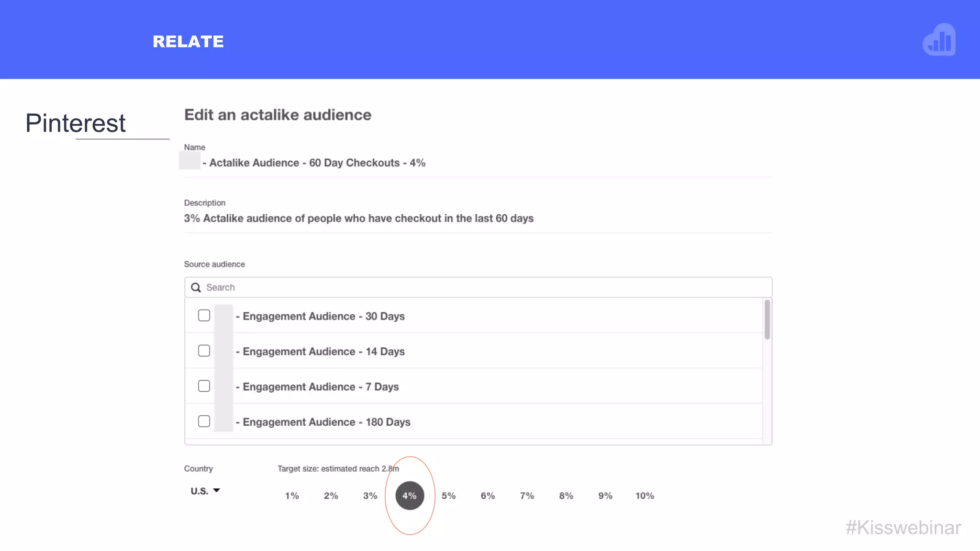Click the selected 4% target size

(x=410, y=496)
